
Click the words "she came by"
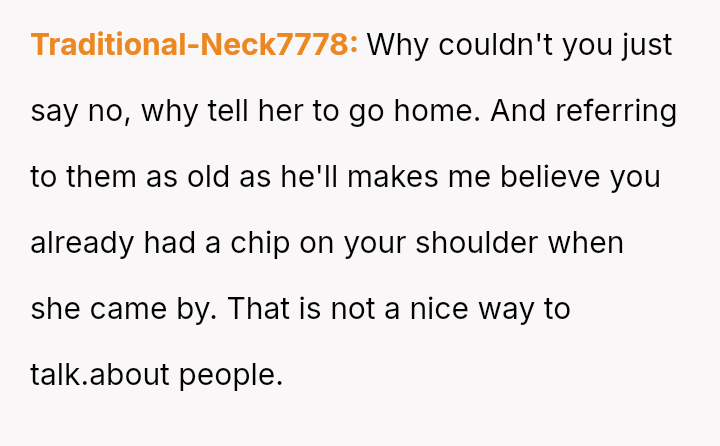pos(122,309)
